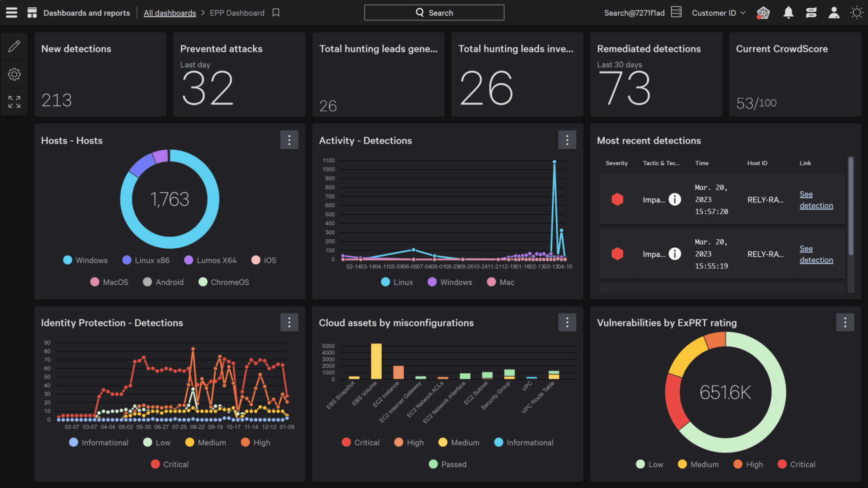This screenshot has width=868, height=488.
Task: Click the Time column header
Action: pyautogui.click(x=702, y=163)
